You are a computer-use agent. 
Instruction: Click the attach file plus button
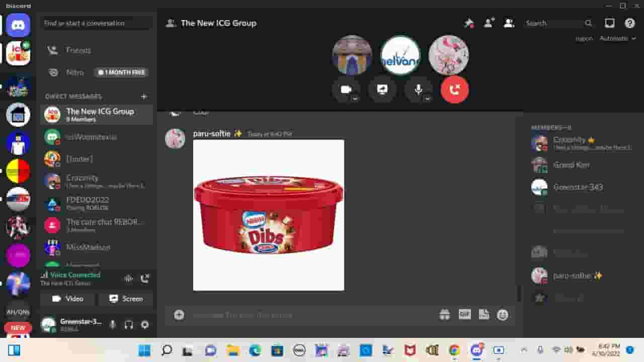[179, 315]
